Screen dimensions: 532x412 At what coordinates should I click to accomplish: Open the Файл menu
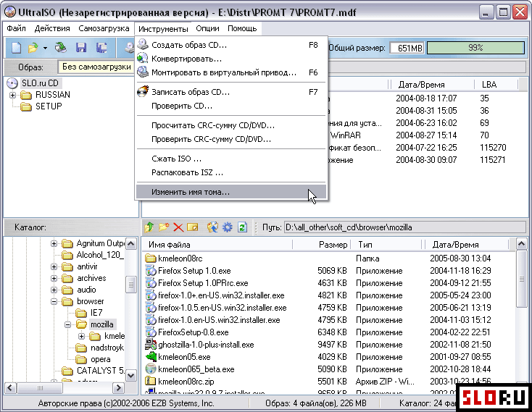(16, 28)
